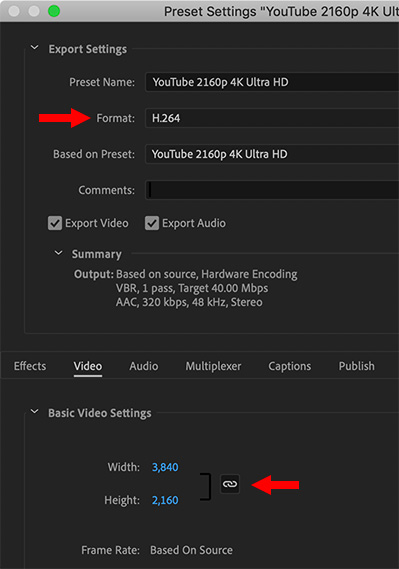The width and height of the screenshot is (399, 569).
Task: Click the gray minimize window button
Action: [x=34, y=11]
